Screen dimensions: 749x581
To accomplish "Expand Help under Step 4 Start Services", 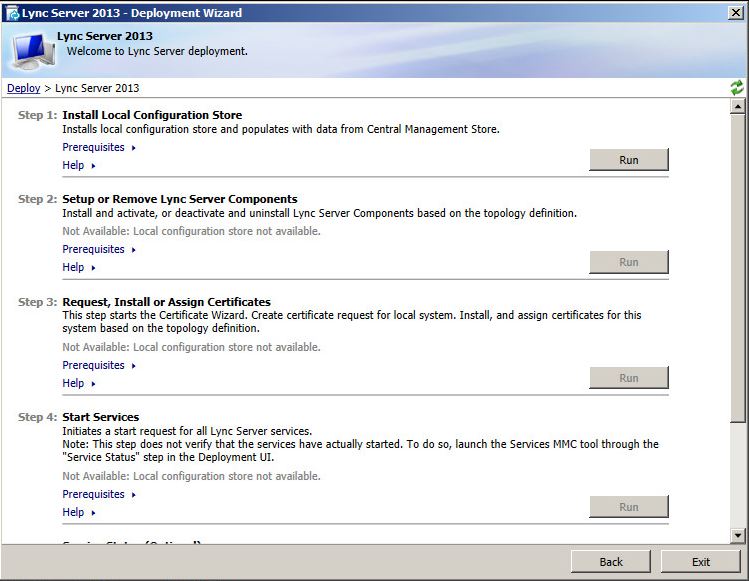I will pos(79,512).
